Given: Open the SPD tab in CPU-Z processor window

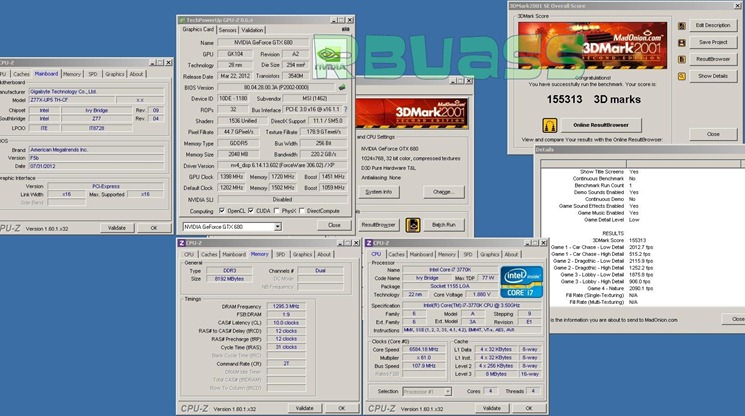Looking at the screenshot, I should (x=468, y=255).
